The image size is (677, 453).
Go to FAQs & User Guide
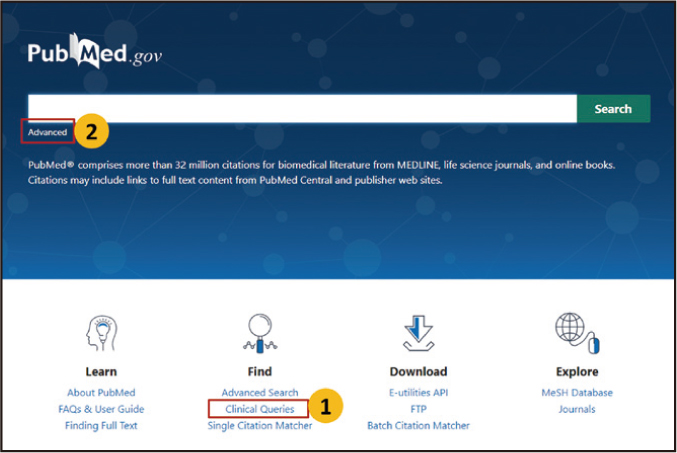(x=101, y=409)
